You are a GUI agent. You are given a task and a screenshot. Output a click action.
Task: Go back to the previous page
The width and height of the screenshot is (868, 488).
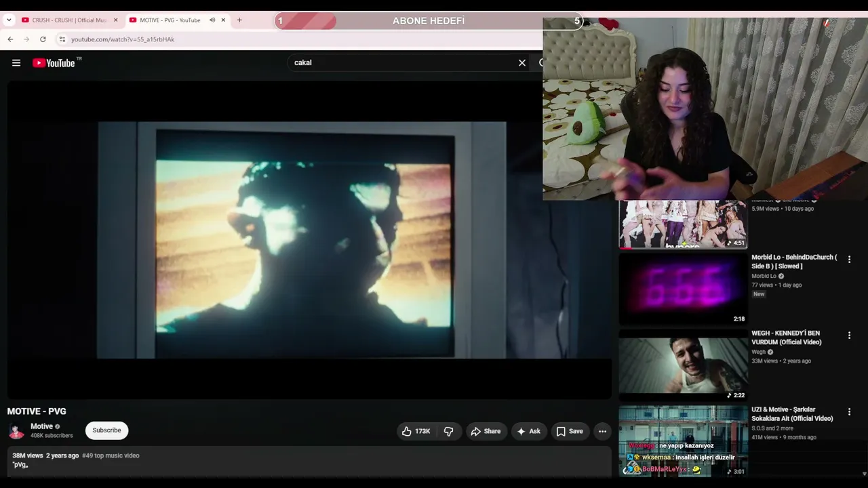pos(10,39)
